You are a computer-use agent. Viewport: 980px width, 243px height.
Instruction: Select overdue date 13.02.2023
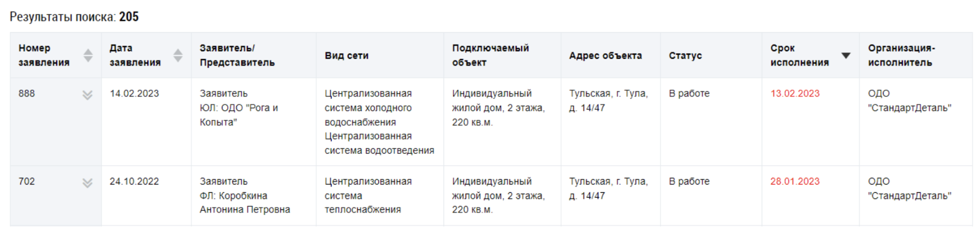click(x=795, y=94)
